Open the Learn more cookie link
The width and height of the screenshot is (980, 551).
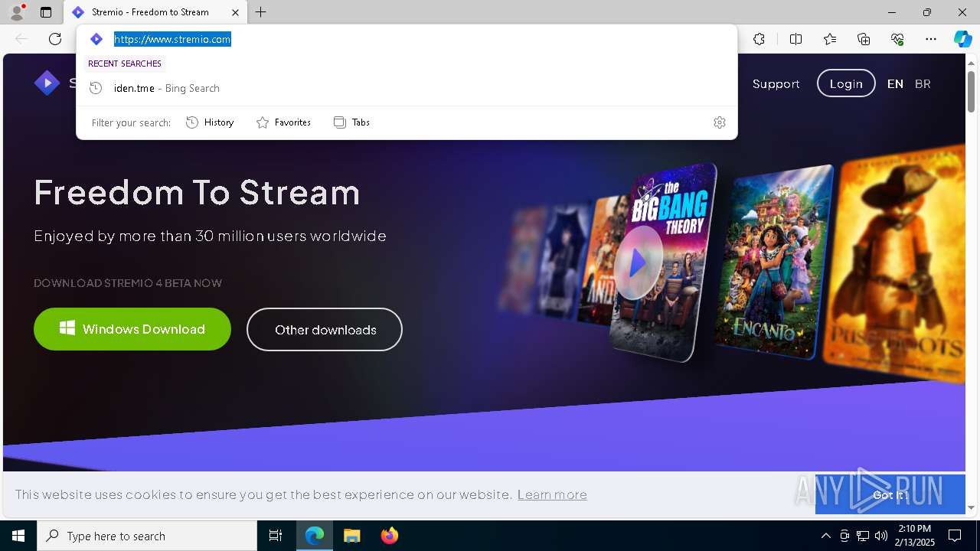(552, 494)
